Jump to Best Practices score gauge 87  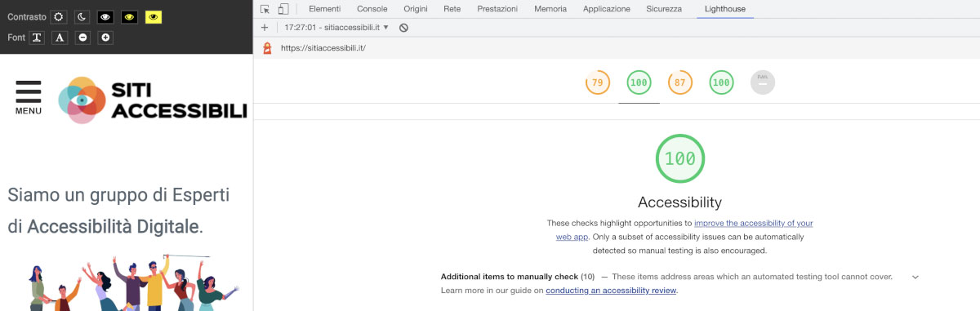(679, 82)
